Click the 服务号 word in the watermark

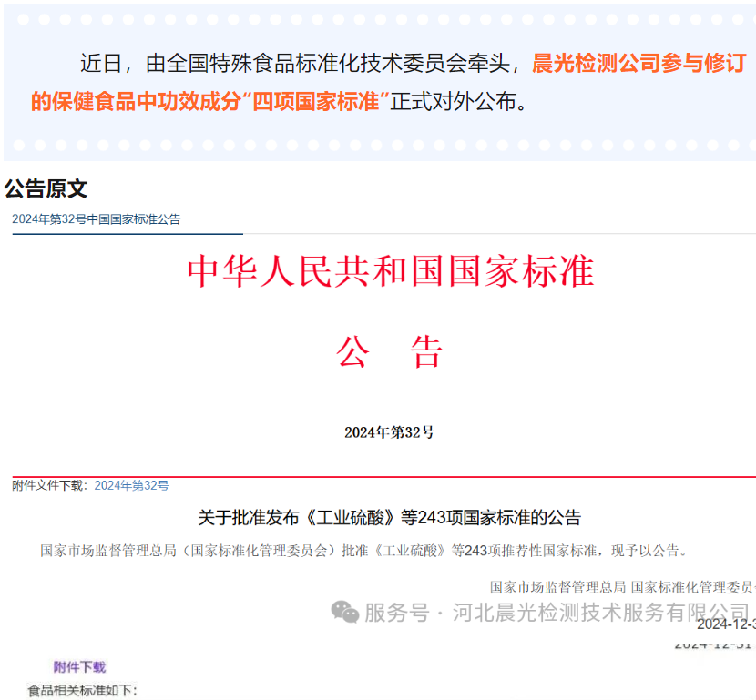click(396, 613)
